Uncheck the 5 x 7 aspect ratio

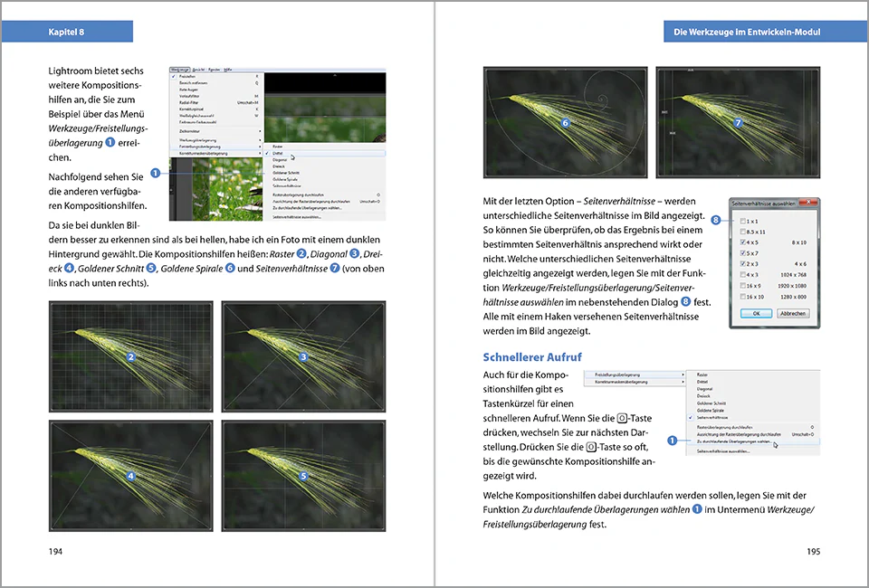pyautogui.click(x=743, y=253)
